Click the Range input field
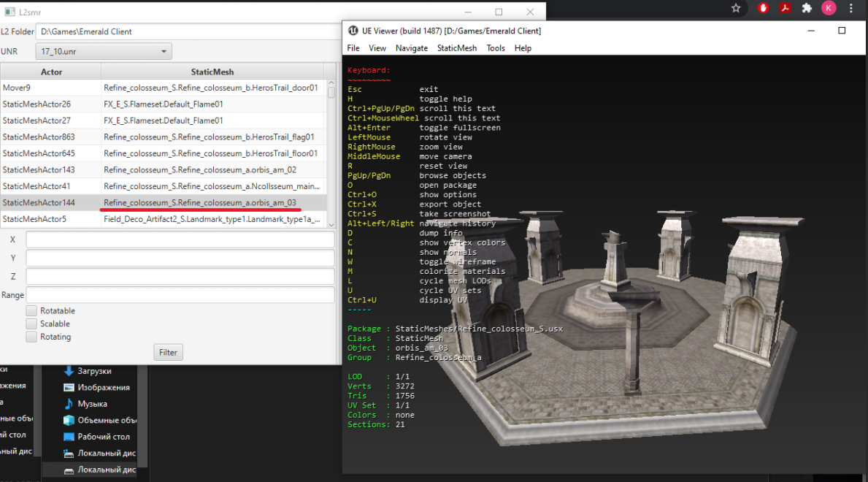Viewport: 868px width, 482px height. point(180,295)
